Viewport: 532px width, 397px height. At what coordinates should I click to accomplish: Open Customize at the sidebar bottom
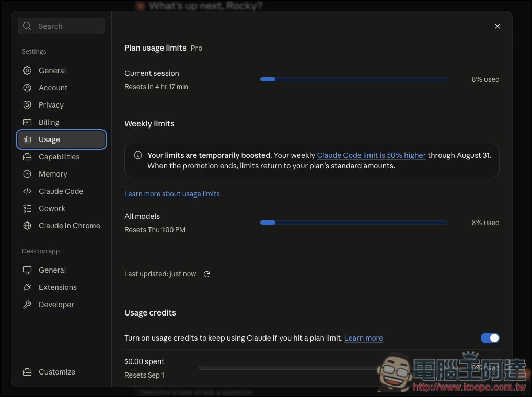click(62, 372)
